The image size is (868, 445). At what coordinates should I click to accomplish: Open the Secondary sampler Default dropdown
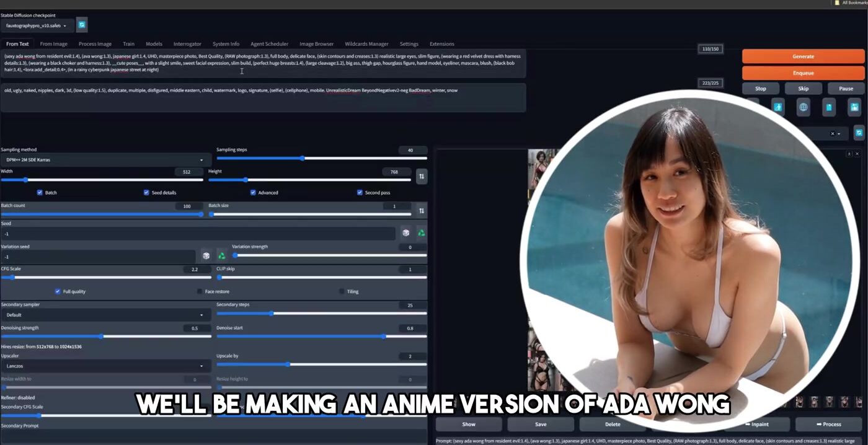[105, 315]
